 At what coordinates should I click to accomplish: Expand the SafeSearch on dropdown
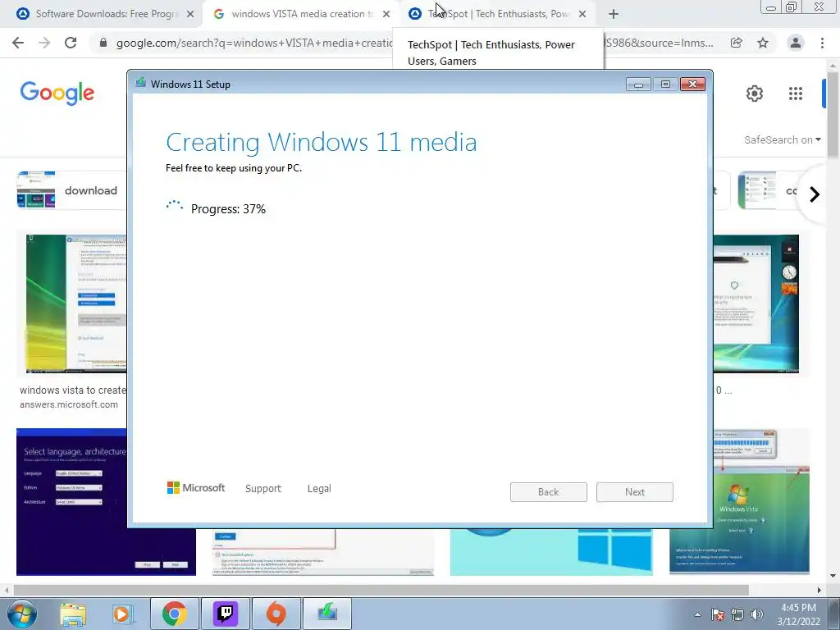click(x=782, y=139)
